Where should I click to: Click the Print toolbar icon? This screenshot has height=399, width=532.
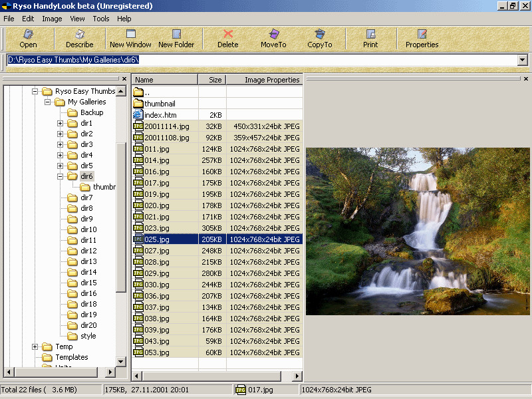370,34
